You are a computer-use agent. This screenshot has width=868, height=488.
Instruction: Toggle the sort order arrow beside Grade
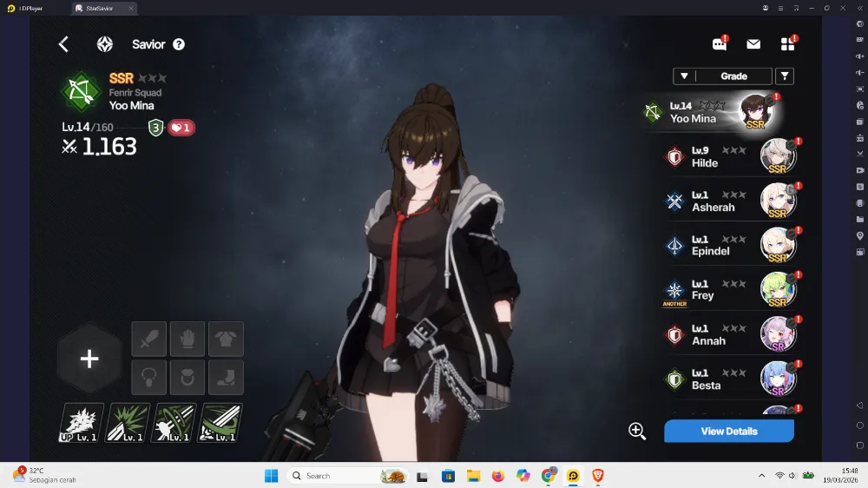point(684,76)
